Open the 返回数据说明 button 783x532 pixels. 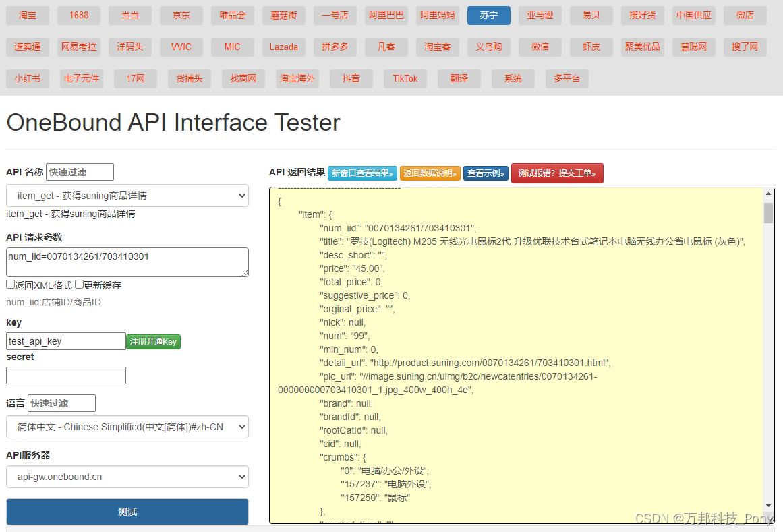pyautogui.click(x=430, y=173)
